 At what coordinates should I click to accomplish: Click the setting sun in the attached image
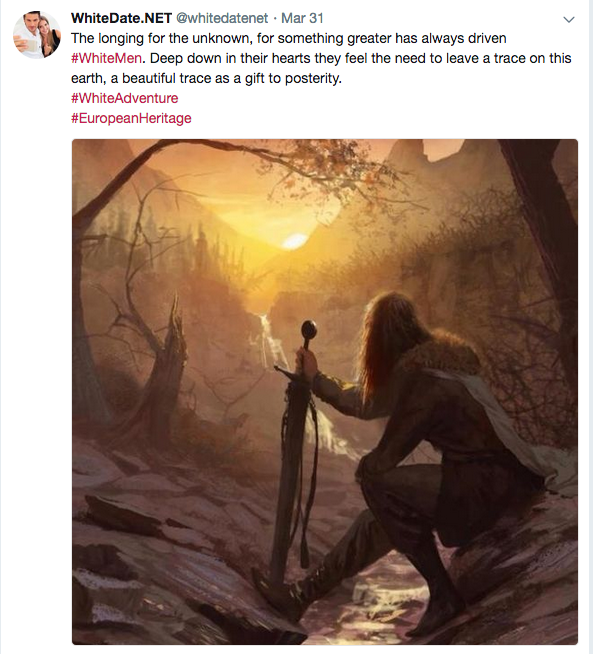coord(295,241)
